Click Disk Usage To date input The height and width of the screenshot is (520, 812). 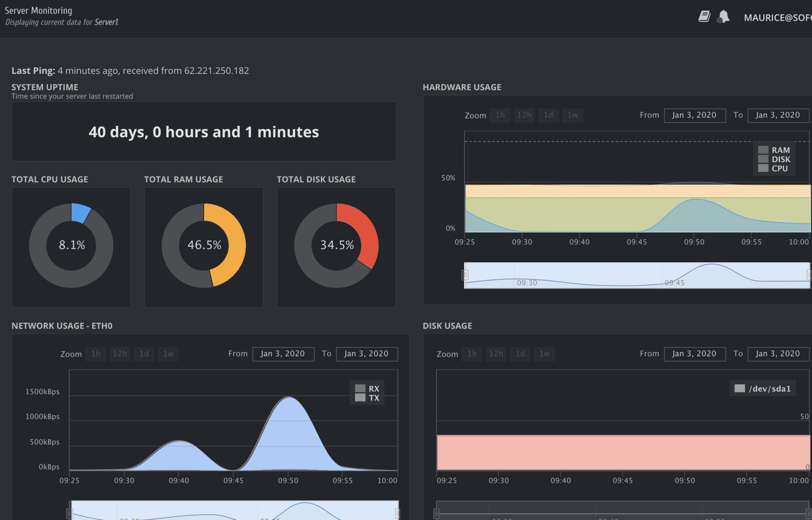coord(778,353)
